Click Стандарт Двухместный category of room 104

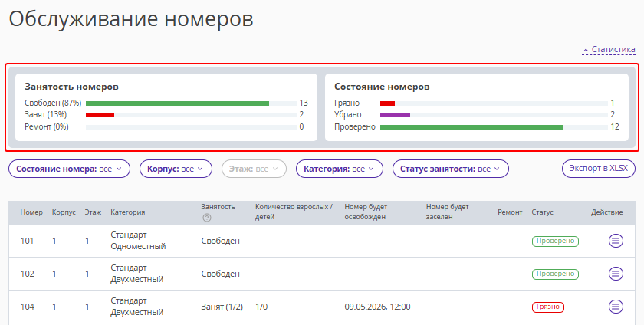(136, 307)
